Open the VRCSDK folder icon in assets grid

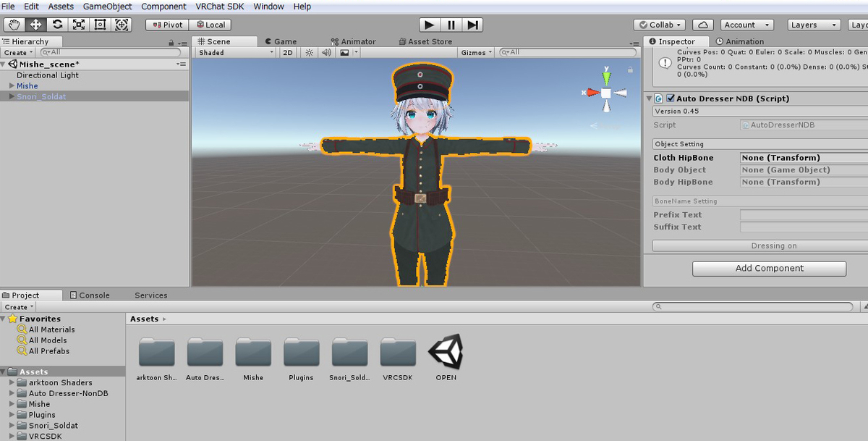point(398,353)
